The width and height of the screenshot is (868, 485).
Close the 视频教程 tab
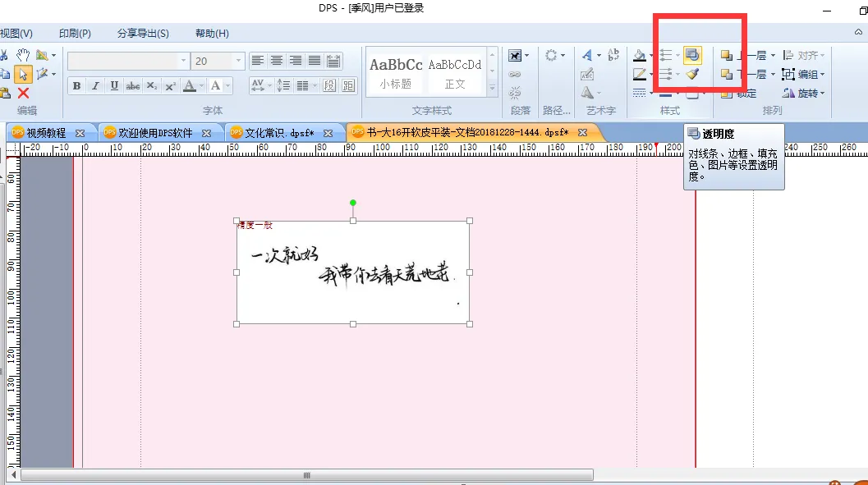coord(80,133)
